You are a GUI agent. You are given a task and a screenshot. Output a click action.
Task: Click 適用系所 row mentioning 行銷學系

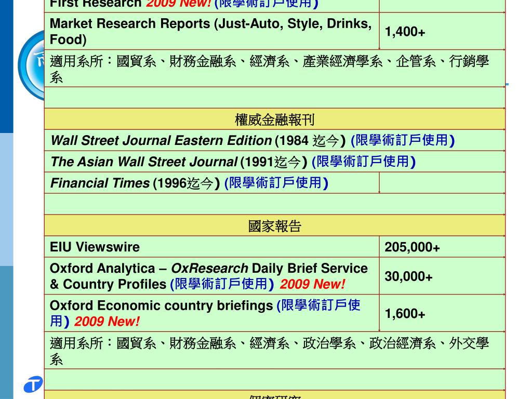275,69
